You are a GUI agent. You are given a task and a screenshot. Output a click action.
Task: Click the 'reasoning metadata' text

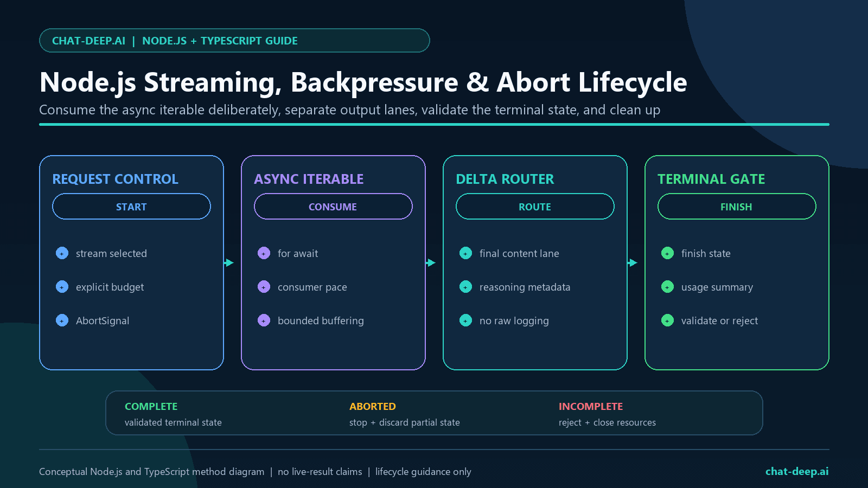525,287
